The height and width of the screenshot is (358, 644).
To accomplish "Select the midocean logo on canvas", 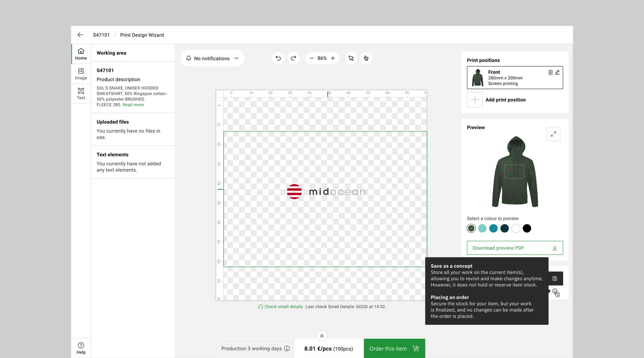I will tap(326, 192).
